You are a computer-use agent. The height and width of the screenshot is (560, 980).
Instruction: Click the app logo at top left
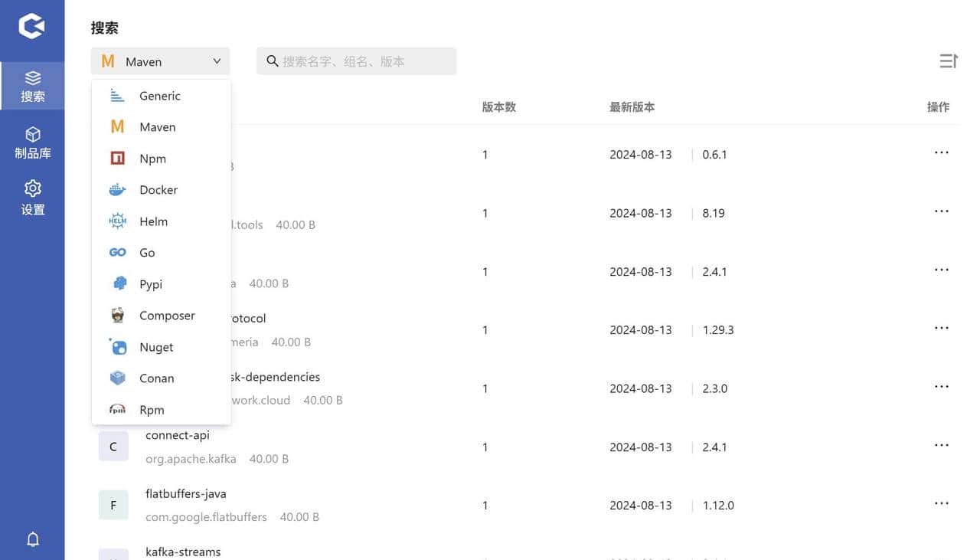(31, 24)
